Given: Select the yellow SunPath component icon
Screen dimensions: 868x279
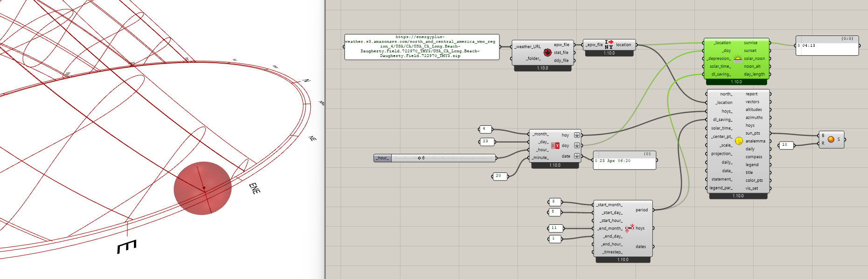Looking at the screenshot, I should tap(739, 141).
